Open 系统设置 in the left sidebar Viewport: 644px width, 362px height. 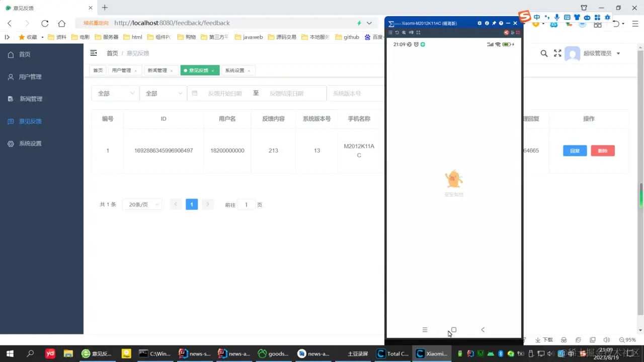42,143
